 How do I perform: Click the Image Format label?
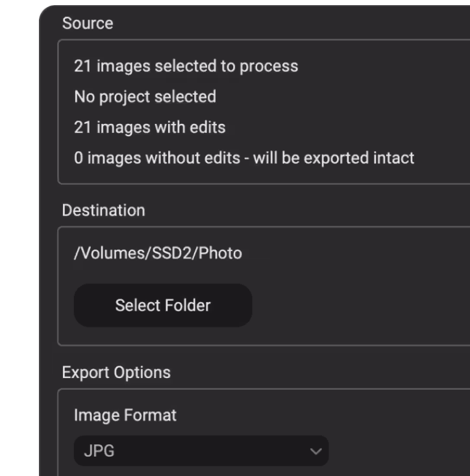click(x=125, y=415)
